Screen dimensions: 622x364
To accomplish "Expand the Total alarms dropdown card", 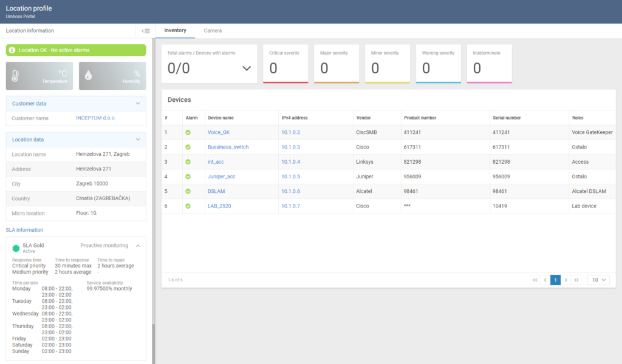I will point(247,69).
